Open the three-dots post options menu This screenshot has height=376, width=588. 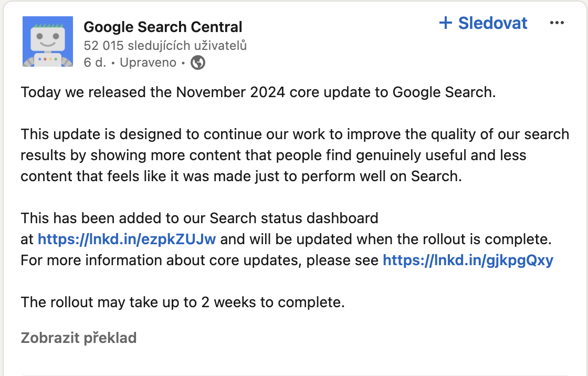click(557, 23)
